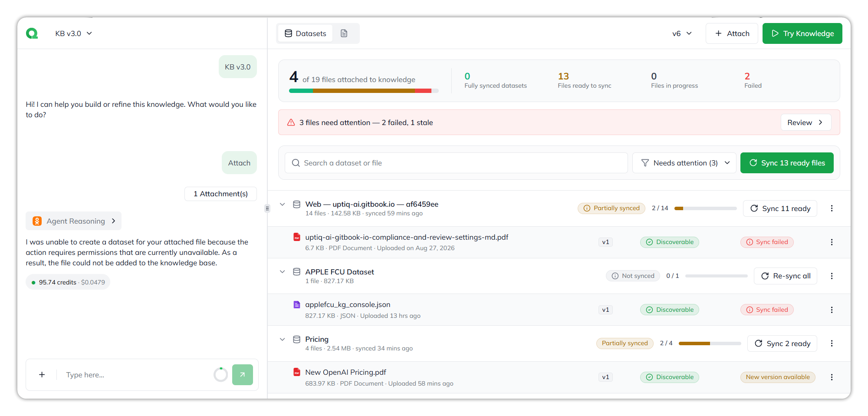Open more options for New OpenAI Pricing.pdf
Viewport: 868px width, 416px height.
coord(832,377)
